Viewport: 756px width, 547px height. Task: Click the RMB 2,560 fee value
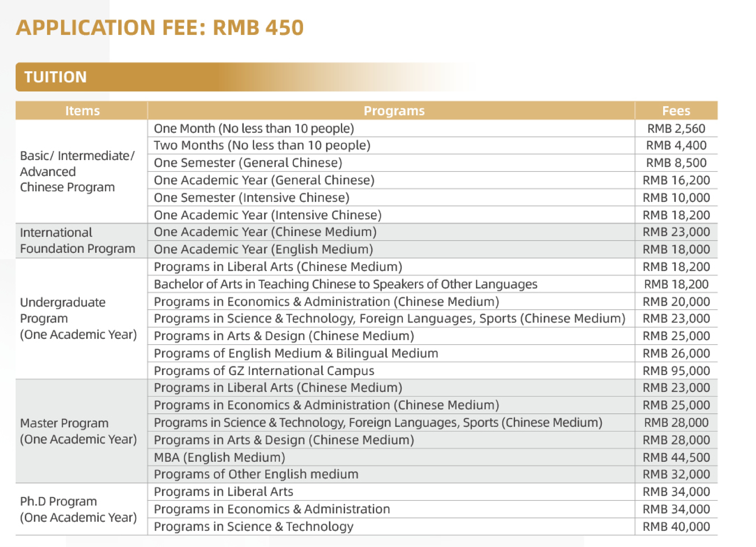pyautogui.click(x=676, y=128)
